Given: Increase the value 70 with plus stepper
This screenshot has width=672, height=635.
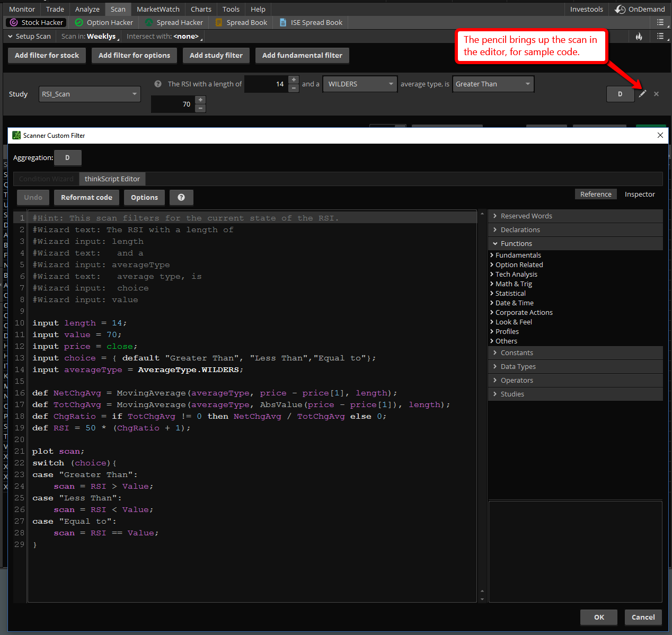Looking at the screenshot, I should pyautogui.click(x=200, y=100).
